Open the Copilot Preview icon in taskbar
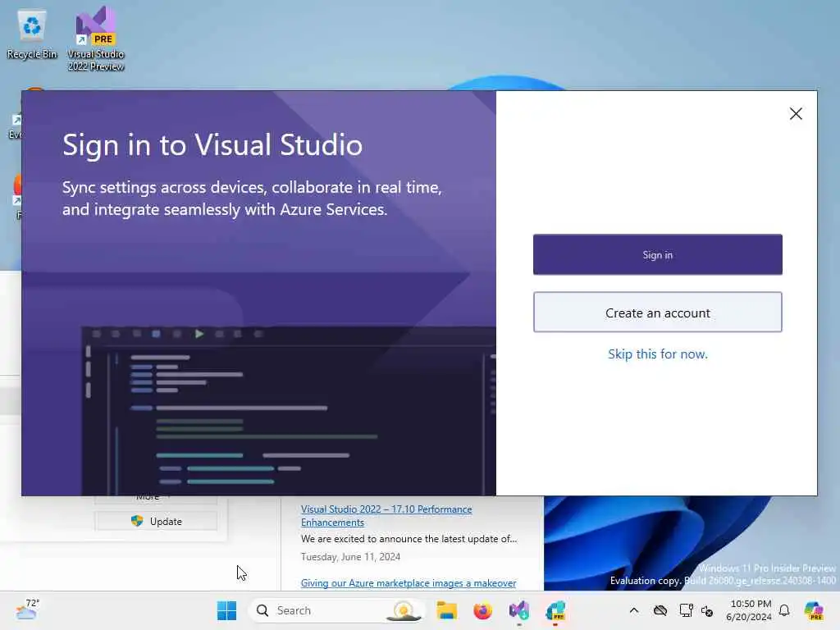 (x=814, y=610)
